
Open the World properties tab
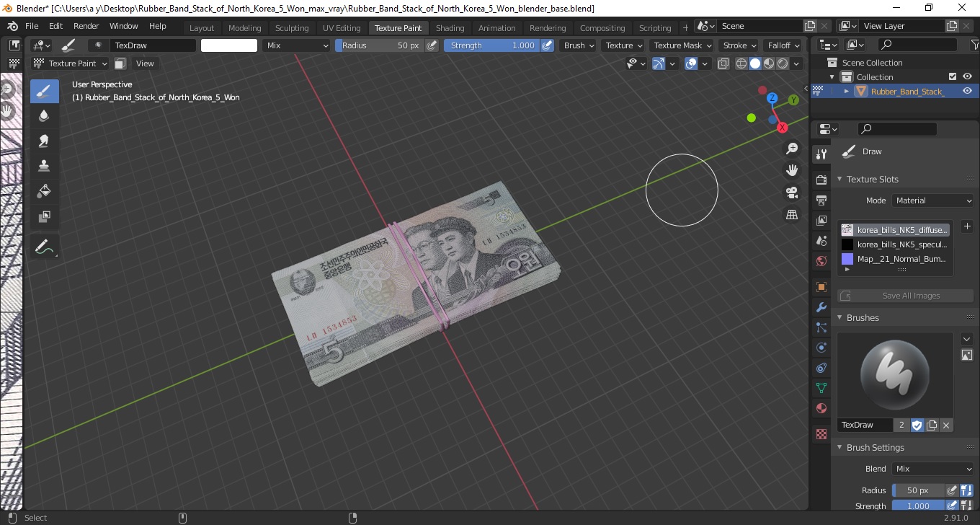pos(821,260)
